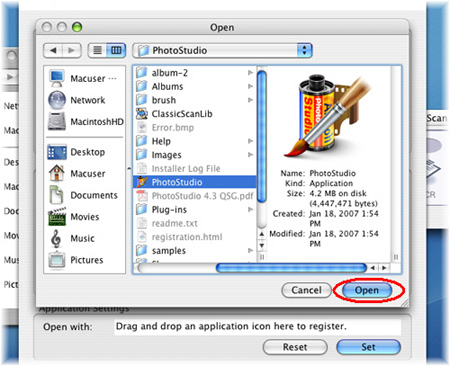This screenshot has width=450, height=366.
Task: Click the Set button
Action: pos(368,347)
